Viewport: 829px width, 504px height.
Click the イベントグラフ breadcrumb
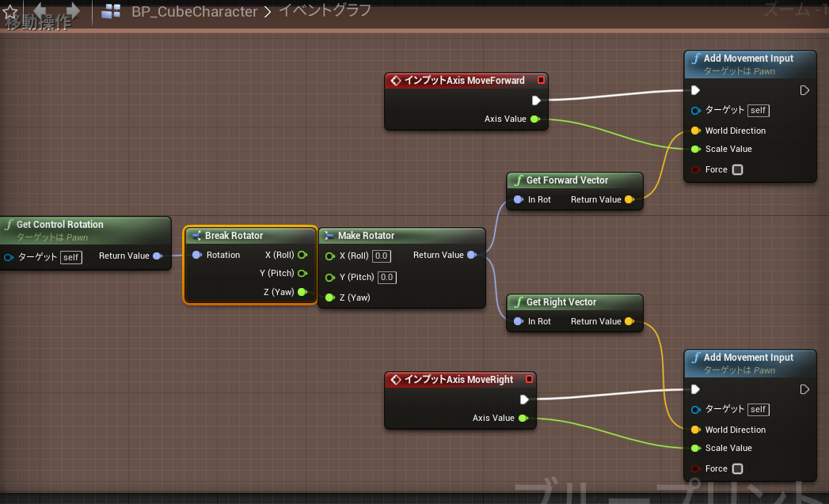tap(325, 10)
